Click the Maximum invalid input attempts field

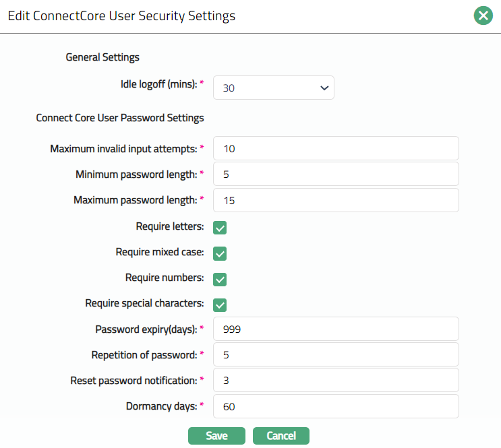tap(335, 148)
